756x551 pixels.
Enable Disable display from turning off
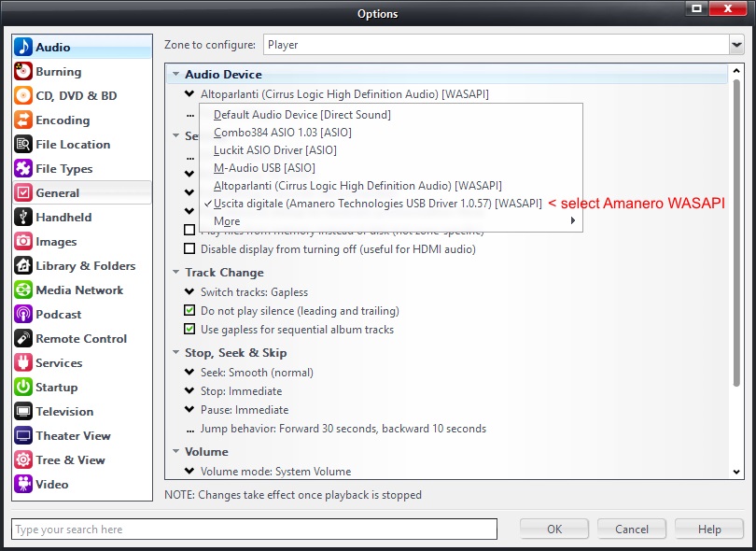190,249
